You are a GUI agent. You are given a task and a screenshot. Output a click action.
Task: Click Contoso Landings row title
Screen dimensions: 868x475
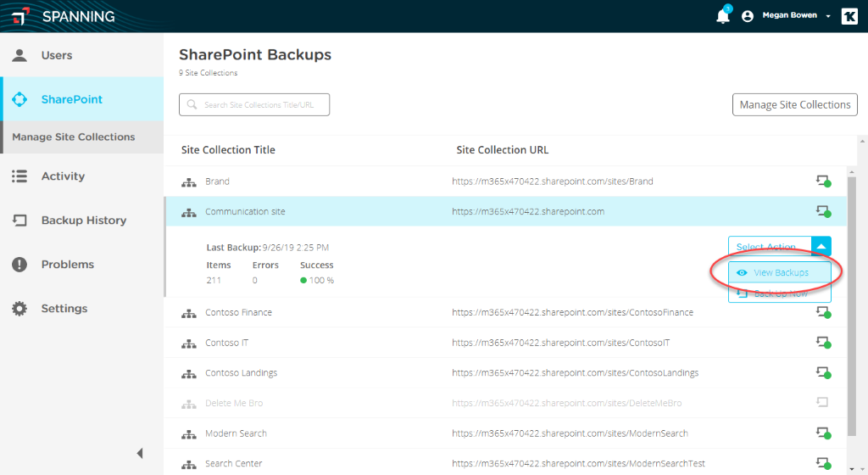[242, 372]
